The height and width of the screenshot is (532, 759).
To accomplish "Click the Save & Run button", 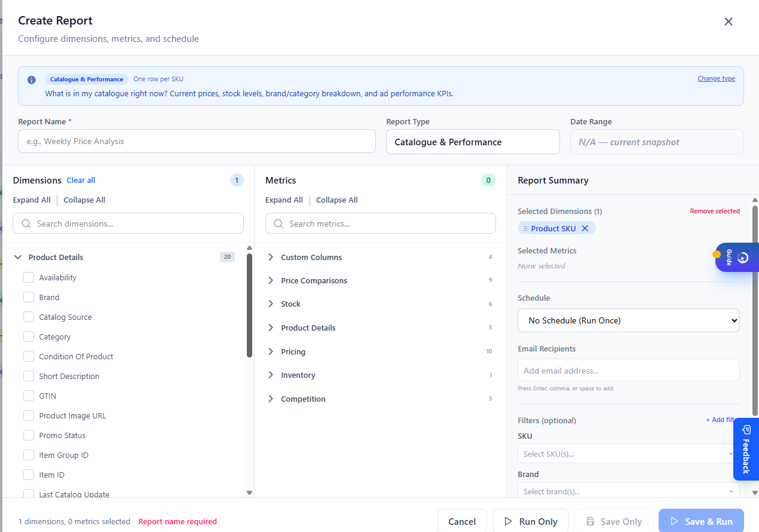I will click(701, 521).
